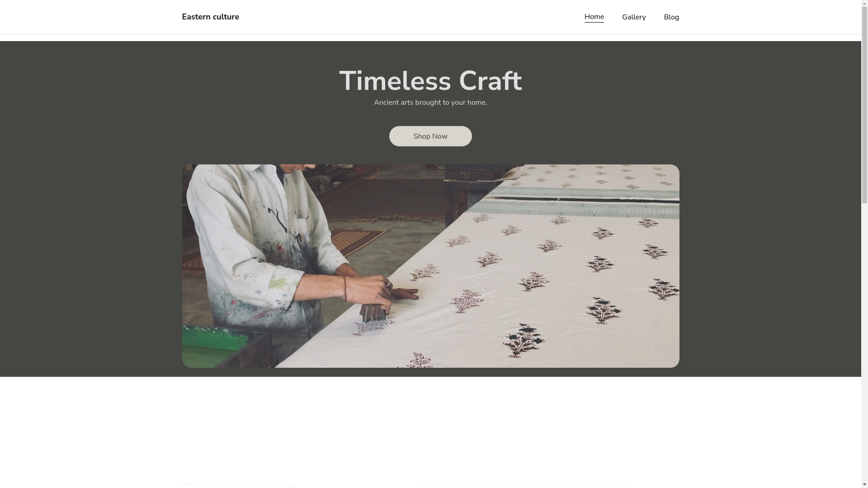The width and height of the screenshot is (868, 488).
Task: Click the partially visible Timeless Craft heading below
Action: pos(240,484)
